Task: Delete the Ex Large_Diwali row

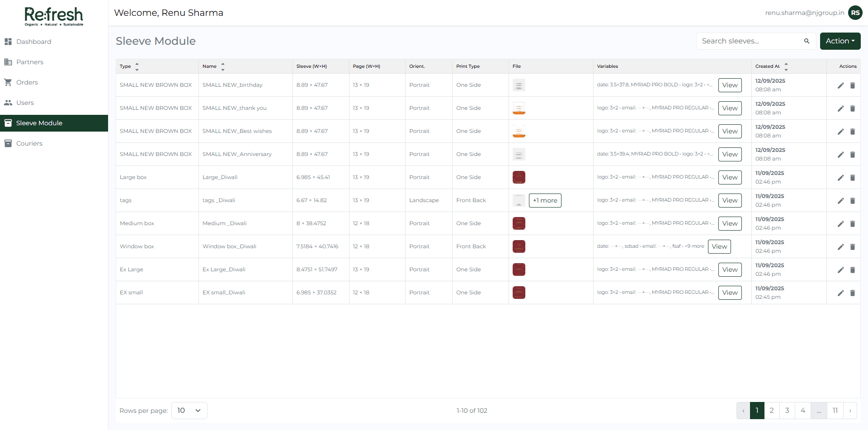Action: [x=853, y=270]
